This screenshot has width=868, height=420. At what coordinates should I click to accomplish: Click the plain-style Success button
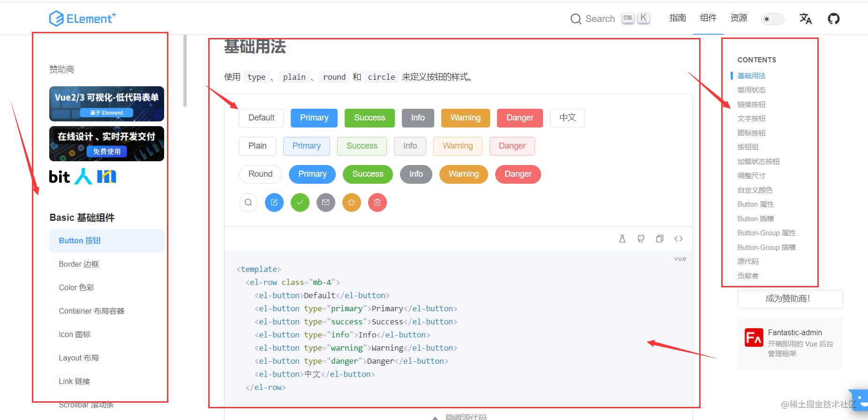[x=362, y=146]
